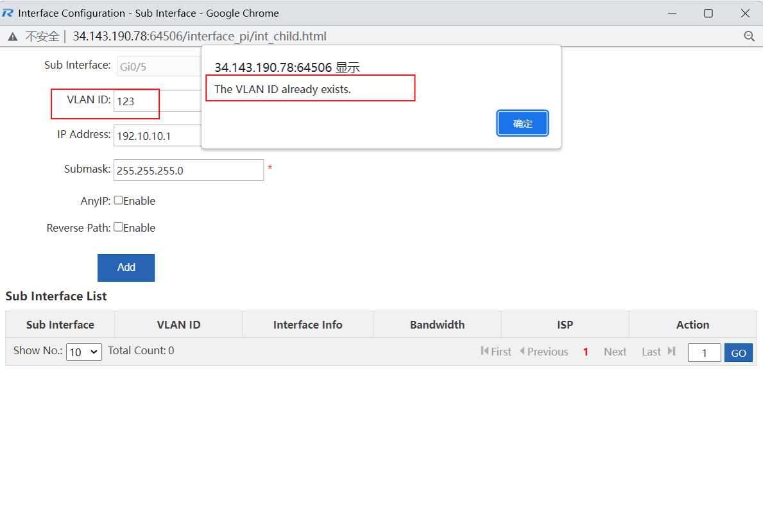Click the URL in the address bar
The height and width of the screenshot is (532, 763).
(200, 37)
